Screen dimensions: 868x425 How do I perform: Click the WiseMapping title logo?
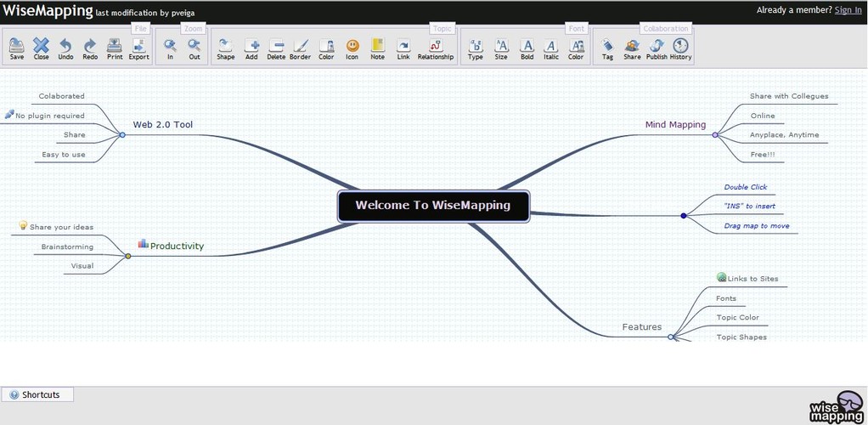tap(48, 10)
